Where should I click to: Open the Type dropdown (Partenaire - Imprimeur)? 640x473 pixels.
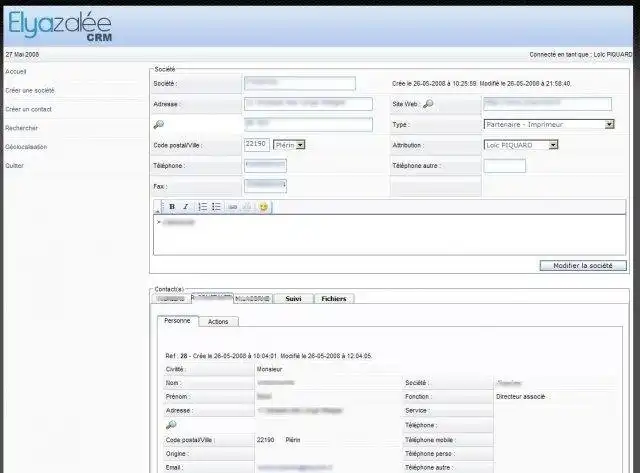(x=549, y=124)
